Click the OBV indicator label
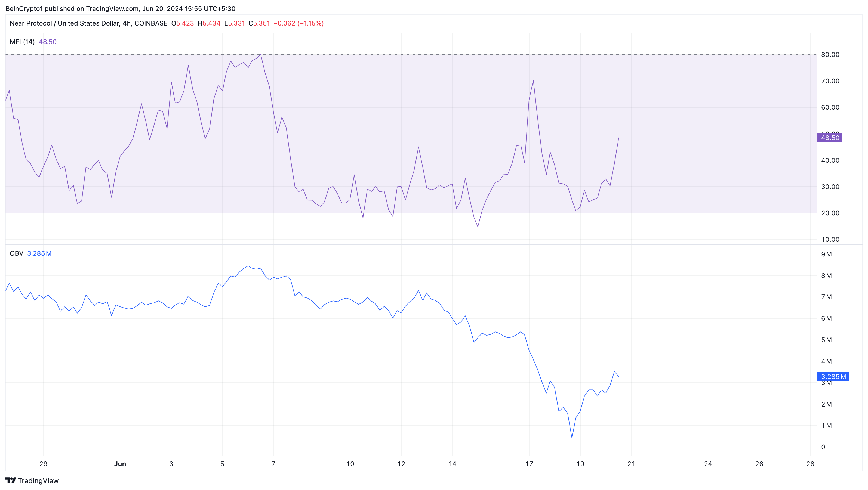The width and height of the screenshot is (868, 490). pyautogui.click(x=17, y=253)
